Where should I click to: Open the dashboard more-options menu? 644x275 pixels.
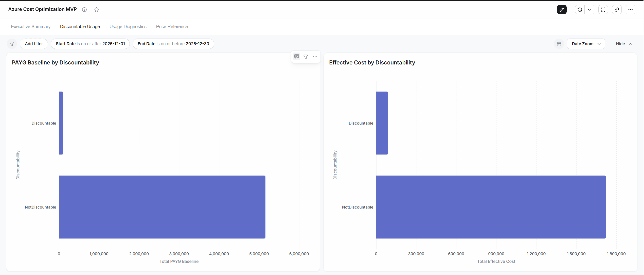pyautogui.click(x=631, y=10)
